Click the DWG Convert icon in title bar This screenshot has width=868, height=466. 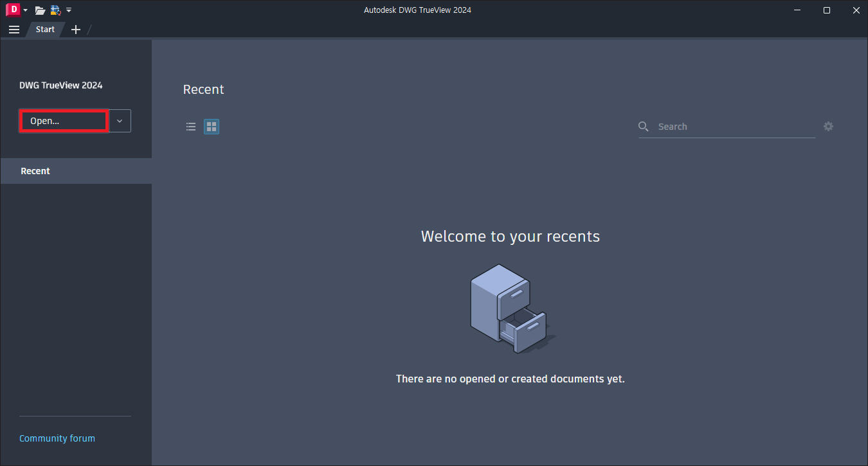tap(55, 10)
